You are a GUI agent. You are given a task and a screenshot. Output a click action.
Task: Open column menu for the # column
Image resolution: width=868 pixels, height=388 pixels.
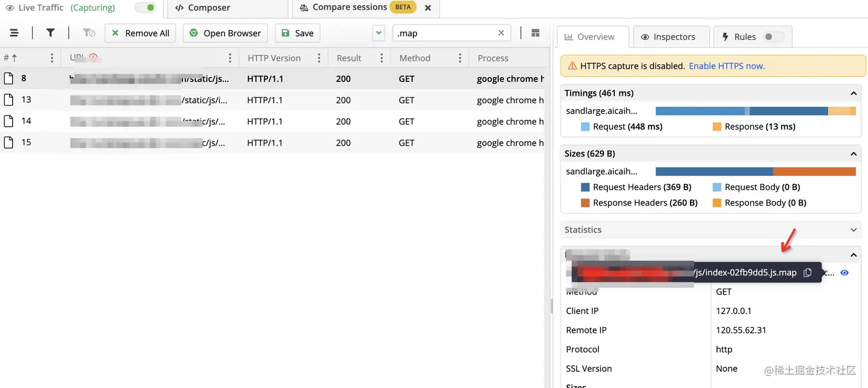pos(52,58)
